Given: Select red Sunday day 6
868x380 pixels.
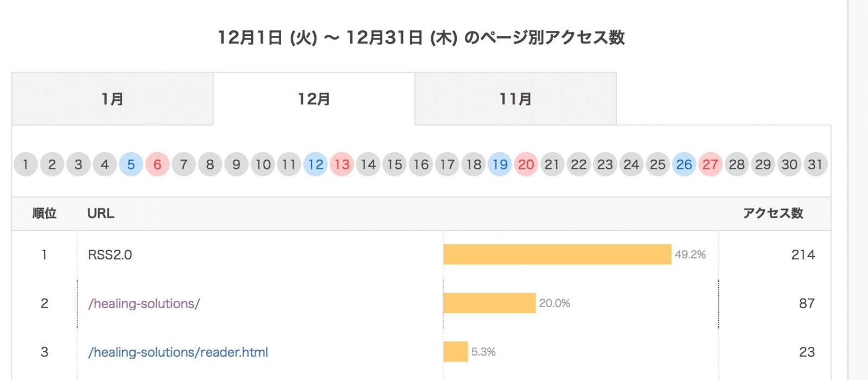Looking at the screenshot, I should pyautogui.click(x=157, y=164).
